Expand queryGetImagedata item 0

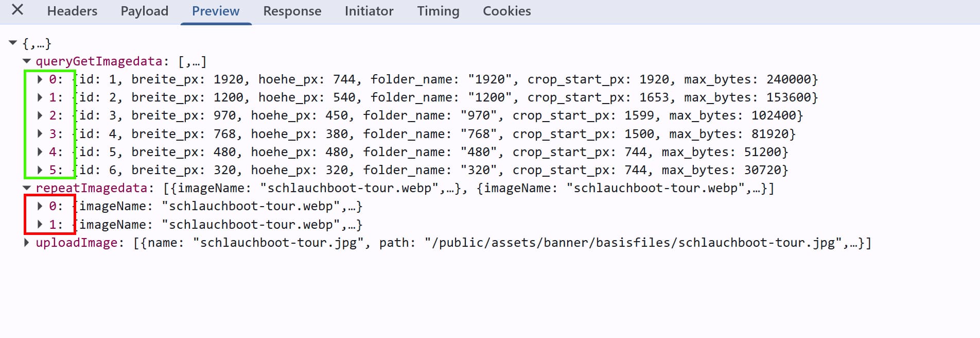pos(40,79)
